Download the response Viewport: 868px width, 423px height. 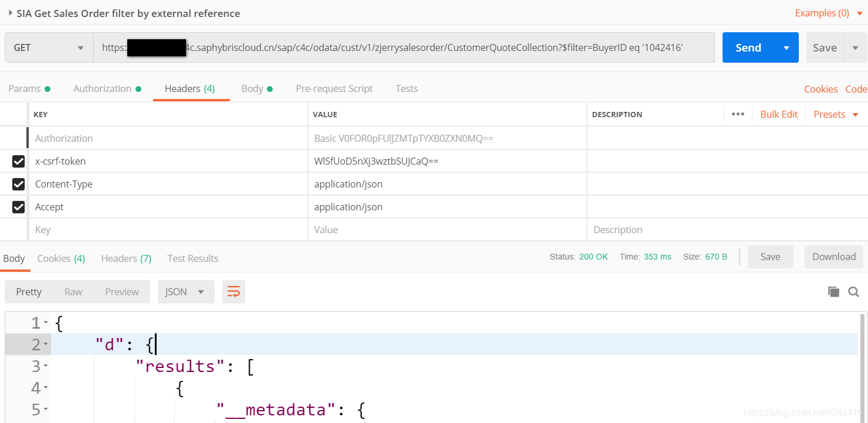pyautogui.click(x=834, y=257)
